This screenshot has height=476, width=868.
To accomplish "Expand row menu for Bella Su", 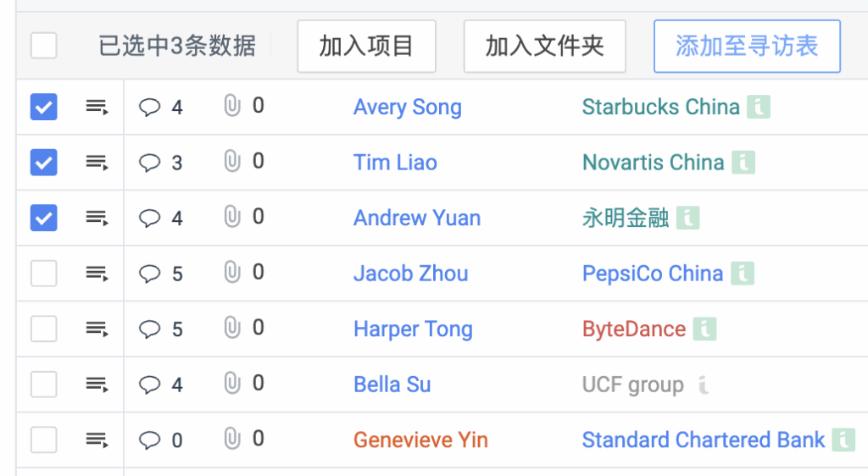I will click(97, 385).
